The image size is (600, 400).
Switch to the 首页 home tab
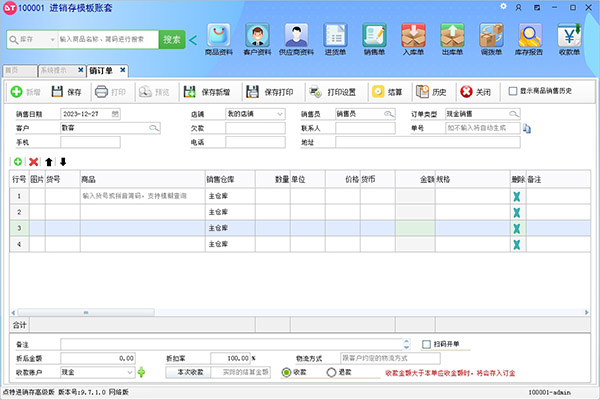(x=20, y=71)
